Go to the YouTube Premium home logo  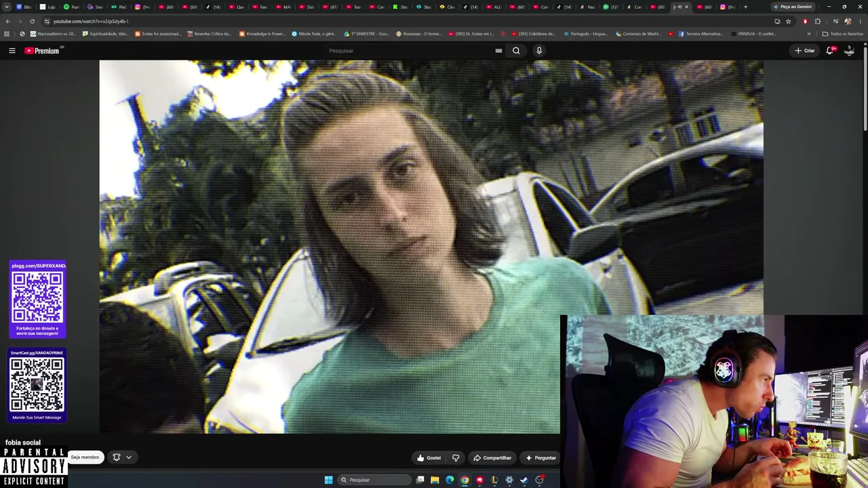pyautogui.click(x=43, y=50)
